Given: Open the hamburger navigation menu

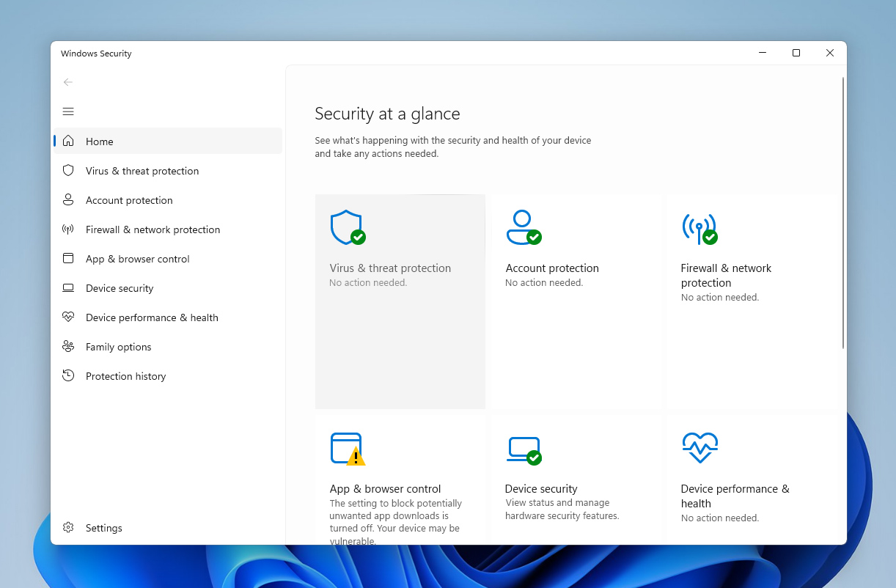Looking at the screenshot, I should click(x=68, y=111).
